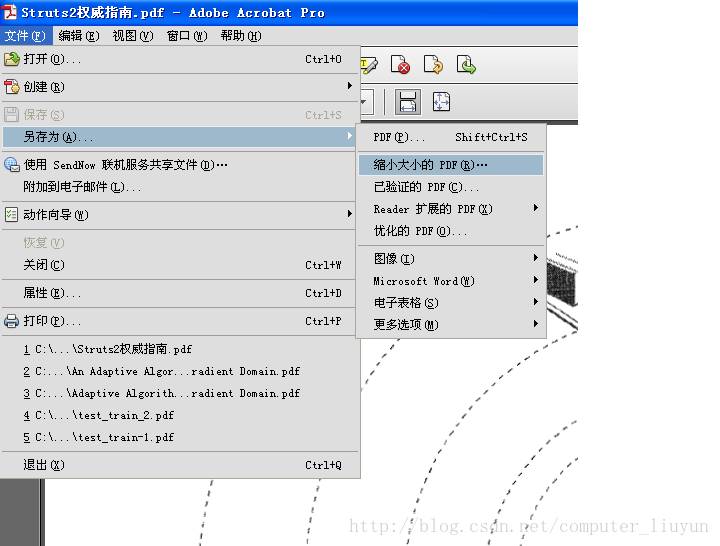Expand Reader 扩展的 PDF(X) submenu

coord(451,209)
